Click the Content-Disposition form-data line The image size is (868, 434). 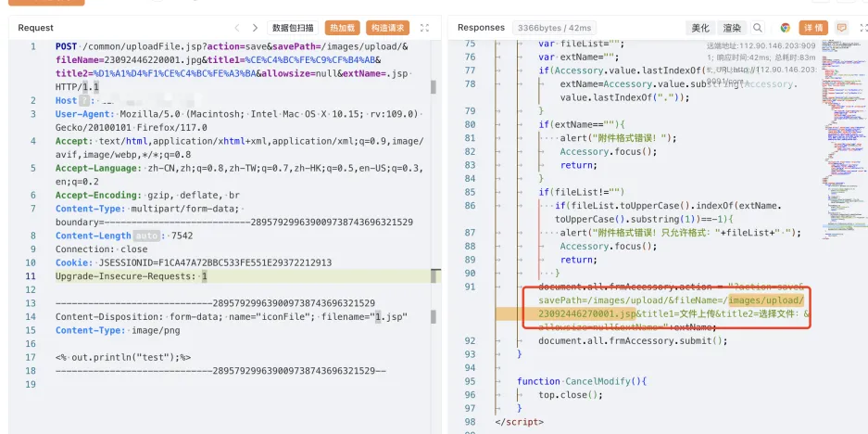tap(232, 317)
